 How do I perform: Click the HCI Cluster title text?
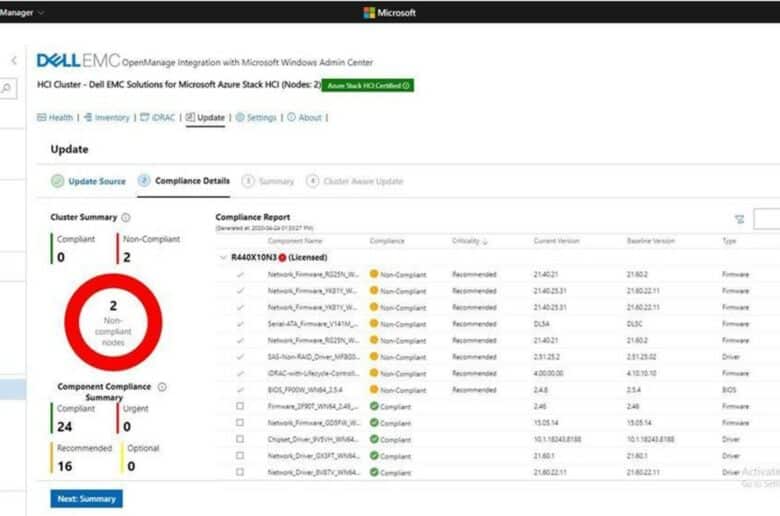[x=179, y=85]
